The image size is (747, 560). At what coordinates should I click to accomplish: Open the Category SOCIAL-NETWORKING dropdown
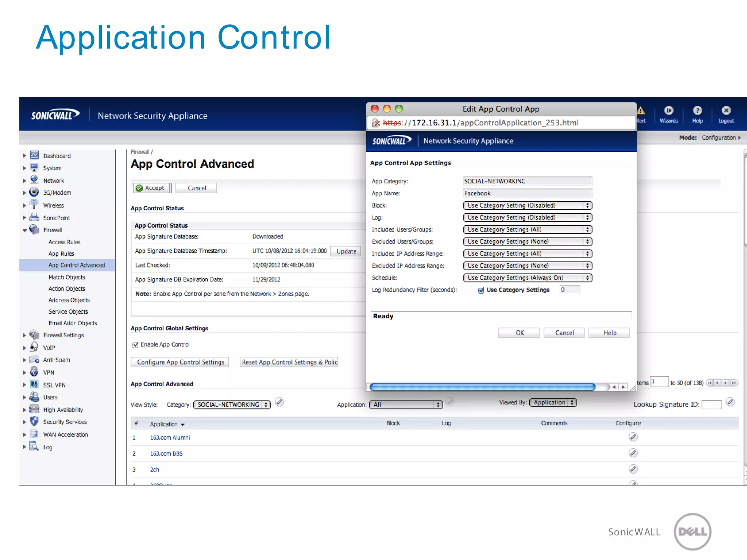click(232, 405)
